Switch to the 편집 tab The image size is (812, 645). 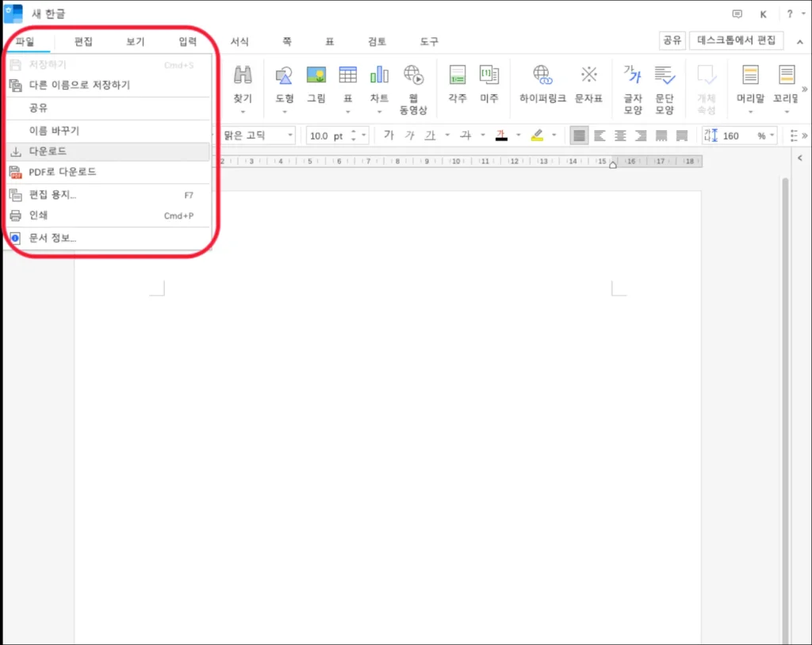tap(83, 41)
